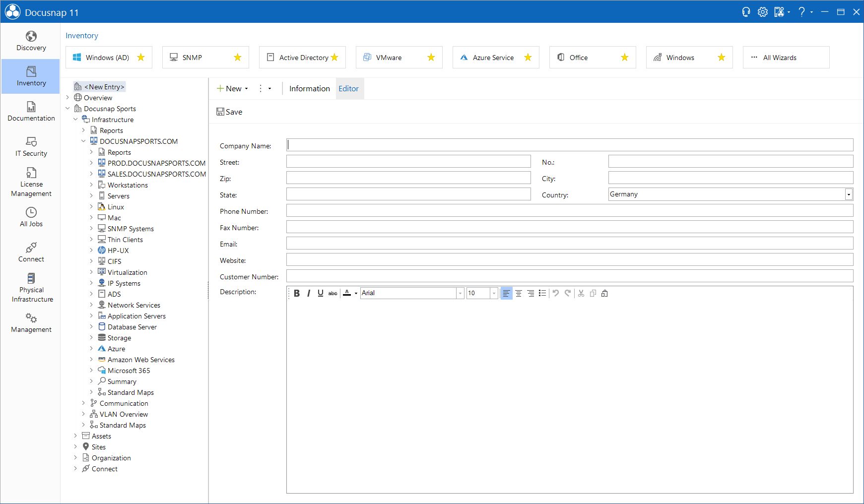Open settings gear in title bar
The image size is (864, 504).
tap(763, 12)
